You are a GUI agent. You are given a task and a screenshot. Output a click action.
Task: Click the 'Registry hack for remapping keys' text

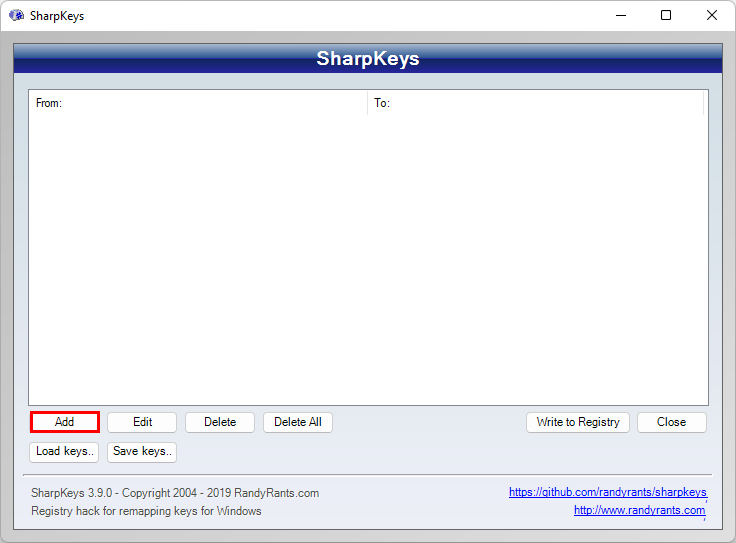tap(146, 511)
